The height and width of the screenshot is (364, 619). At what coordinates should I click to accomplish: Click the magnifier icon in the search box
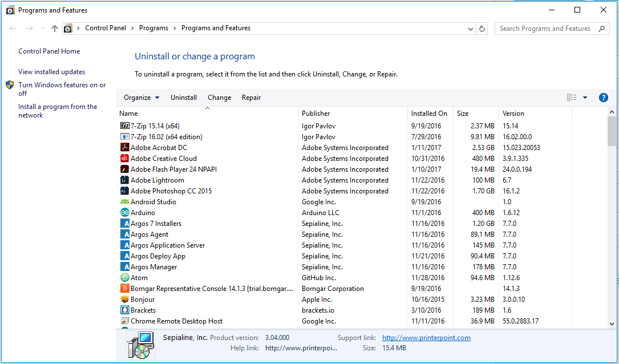[x=601, y=29]
